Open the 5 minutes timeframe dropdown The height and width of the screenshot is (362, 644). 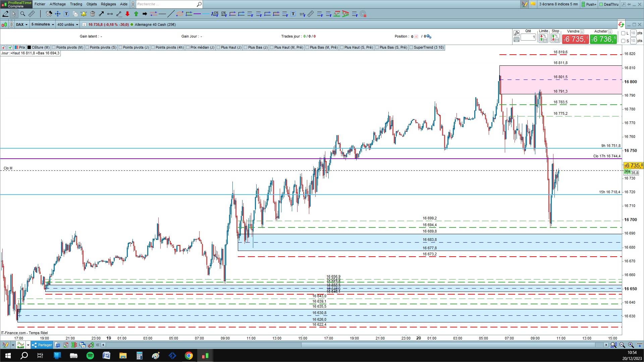tap(43, 24)
